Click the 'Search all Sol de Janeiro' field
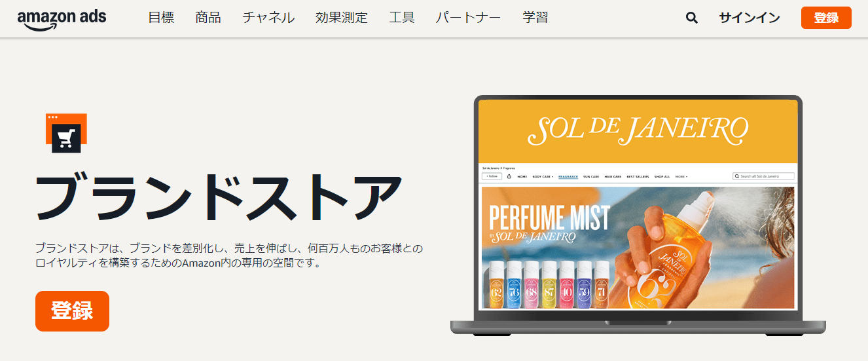Image resolution: width=868 pixels, height=361 pixels. [x=763, y=176]
